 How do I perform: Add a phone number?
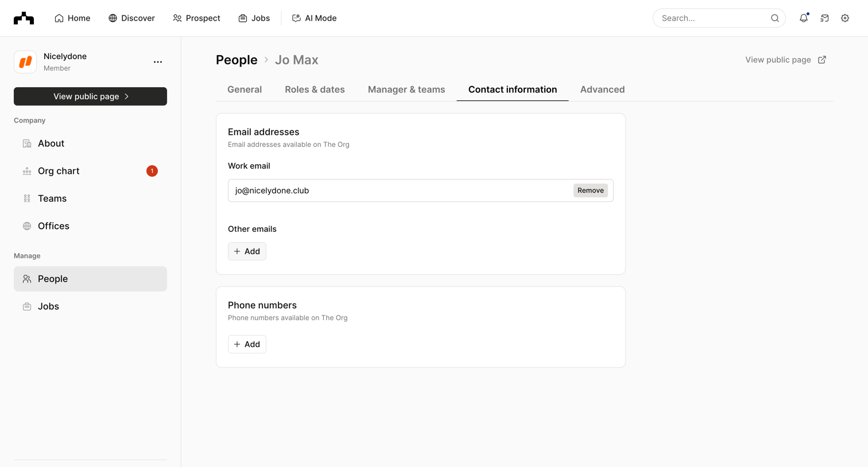[247, 344]
